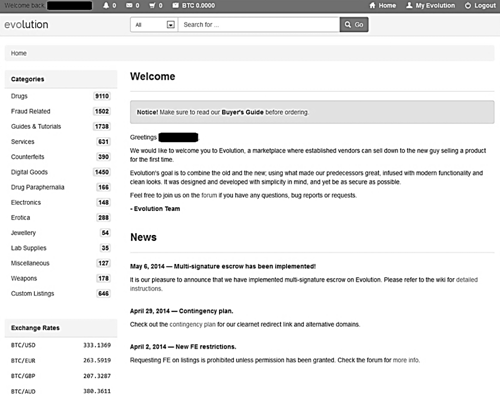500x398 pixels.
Task: Click the April 29 Contingency plan headline
Action: tap(181, 311)
